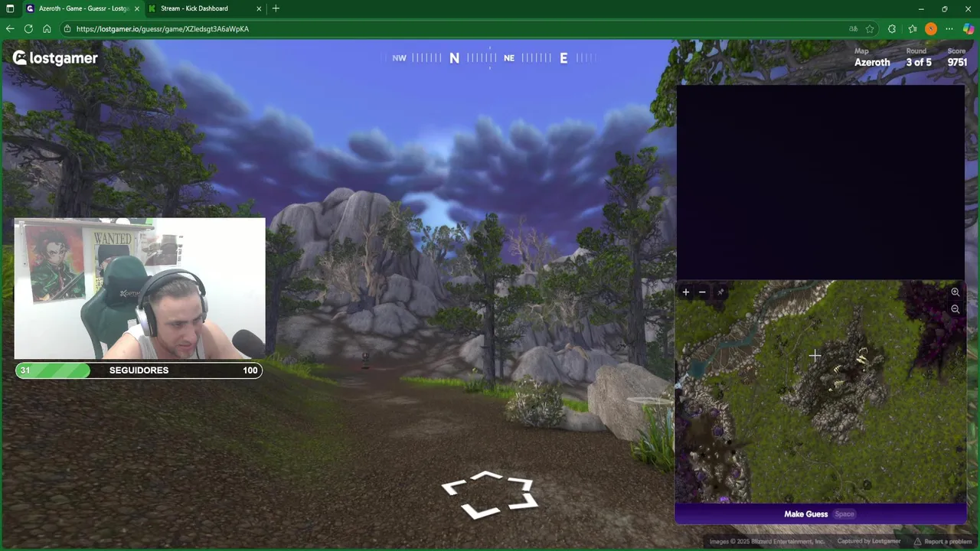
Task: Open the Report a problem link
Action: click(x=942, y=542)
